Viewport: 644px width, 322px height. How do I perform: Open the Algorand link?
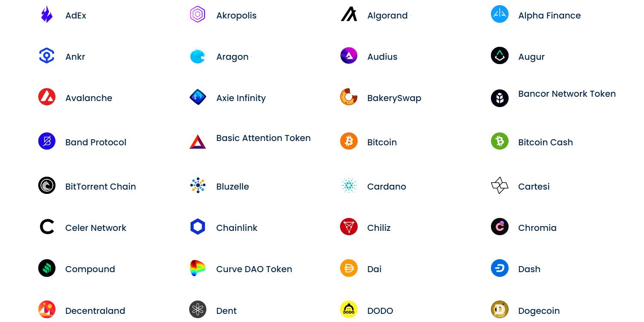click(x=387, y=15)
